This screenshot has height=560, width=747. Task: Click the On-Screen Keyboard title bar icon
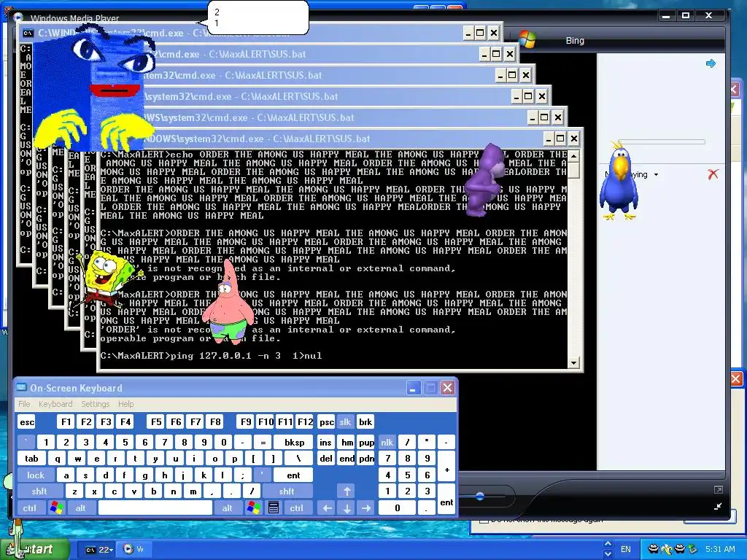point(21,387)
